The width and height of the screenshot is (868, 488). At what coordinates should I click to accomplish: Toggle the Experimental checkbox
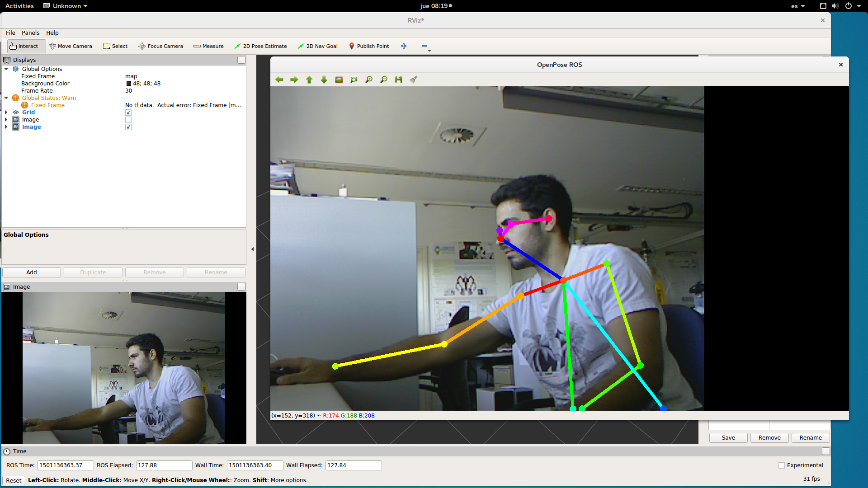pyautogui.click(x=782, y=465)
